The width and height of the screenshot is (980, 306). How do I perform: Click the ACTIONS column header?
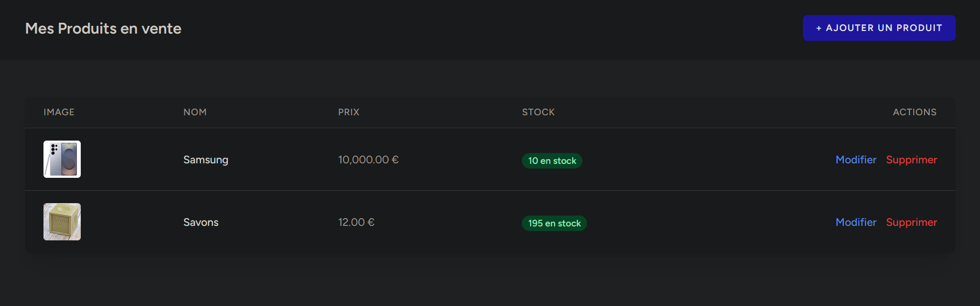coord(914,112)
